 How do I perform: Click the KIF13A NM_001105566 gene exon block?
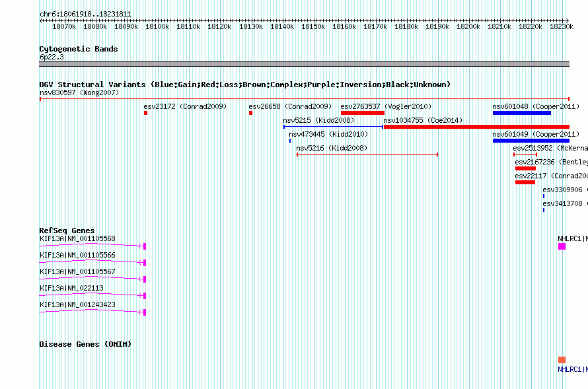145,263
